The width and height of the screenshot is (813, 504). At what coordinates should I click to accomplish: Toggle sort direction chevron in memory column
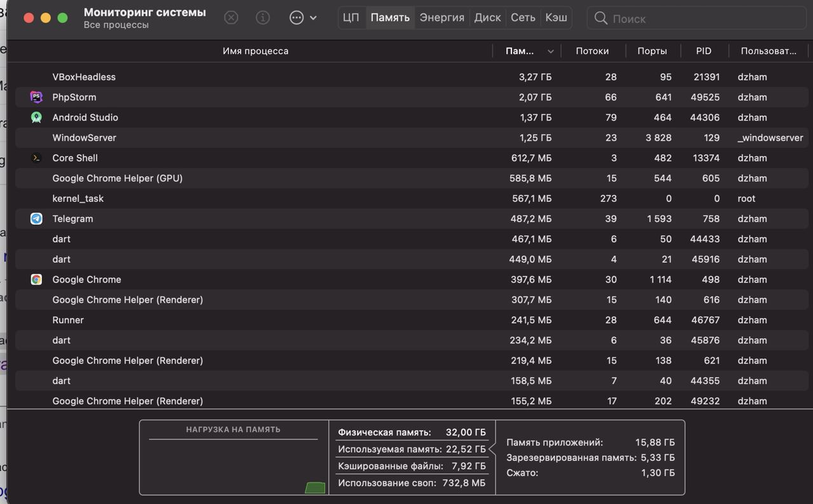point(550,51)
